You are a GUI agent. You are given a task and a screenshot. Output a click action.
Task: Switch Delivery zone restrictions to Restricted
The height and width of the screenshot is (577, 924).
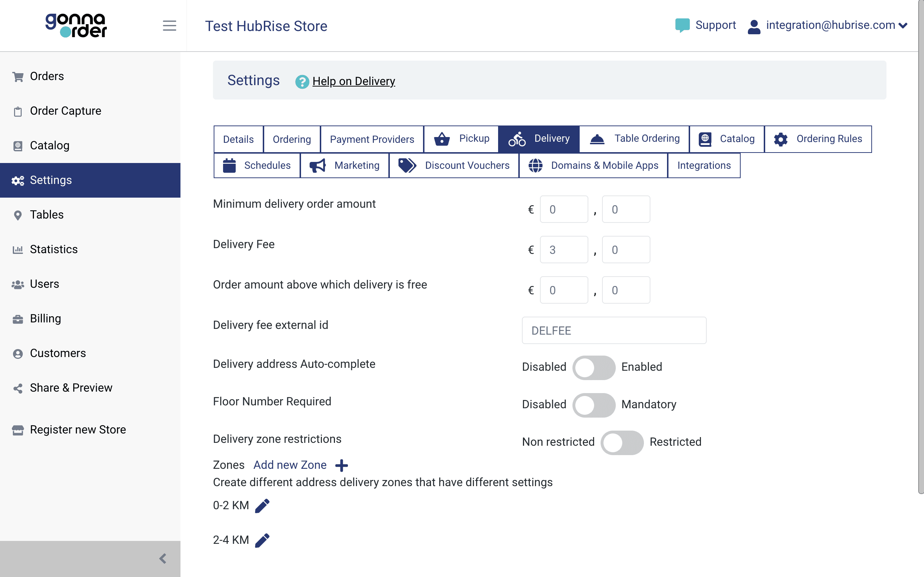(622, 442)
